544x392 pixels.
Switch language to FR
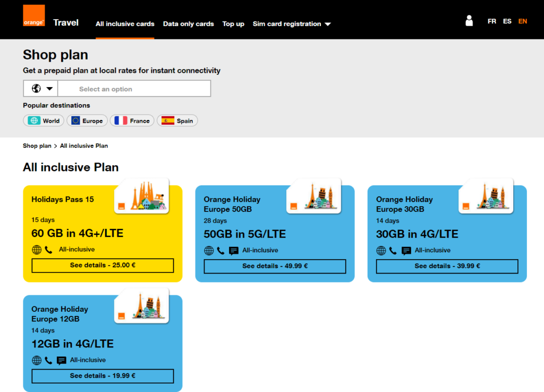[492, 21]
